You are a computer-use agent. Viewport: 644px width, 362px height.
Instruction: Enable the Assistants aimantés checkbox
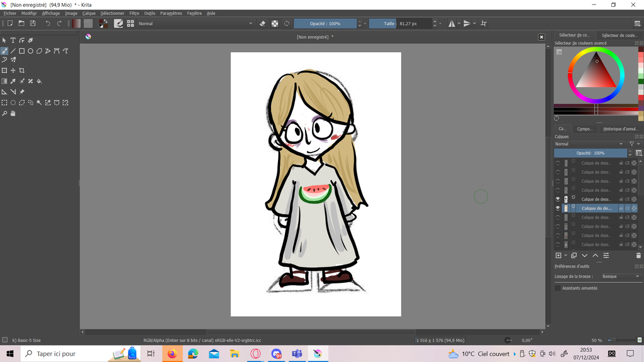558,288
